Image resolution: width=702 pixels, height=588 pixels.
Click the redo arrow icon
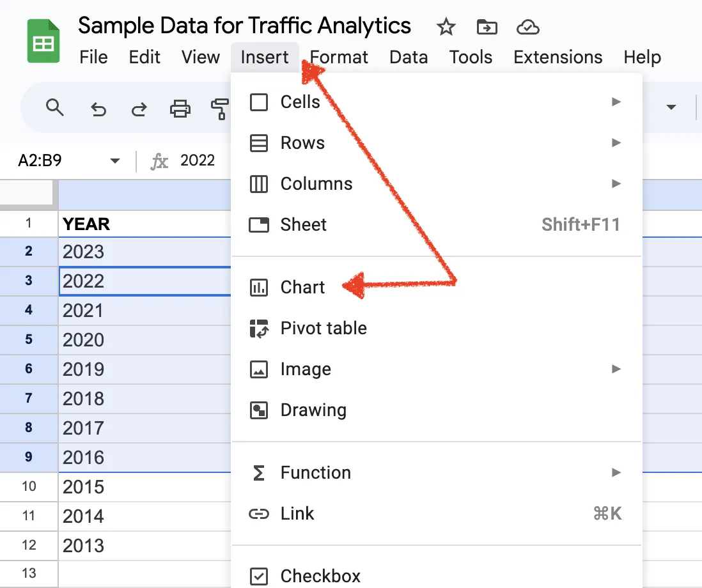(x=139, y=109)
